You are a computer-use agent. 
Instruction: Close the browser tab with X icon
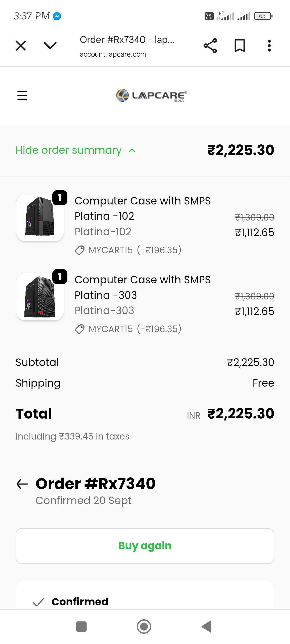coord(21,46)
